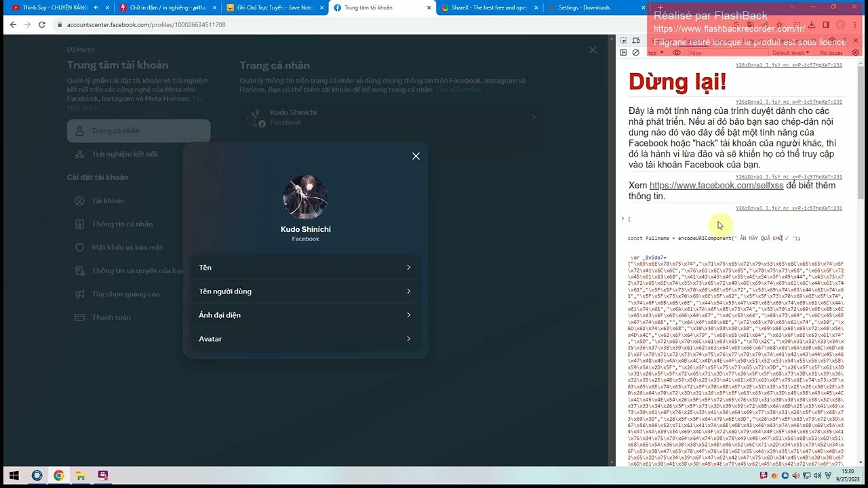
Task: Open the purple taskbar application
Action: pos(102,476)
